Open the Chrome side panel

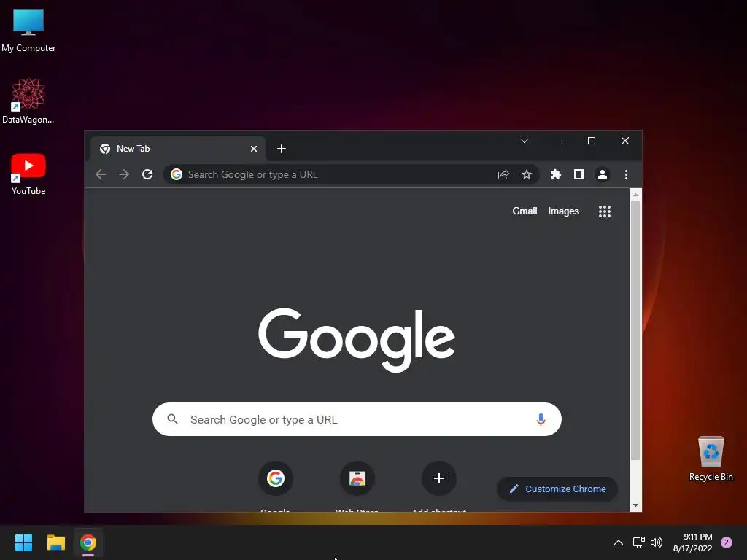(x=578, y=175)
